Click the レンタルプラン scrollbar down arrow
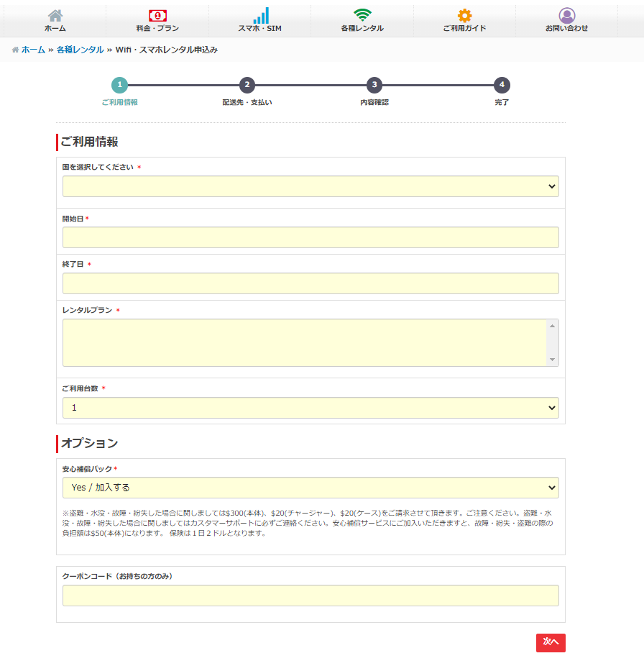 click(x=552, y=360)
